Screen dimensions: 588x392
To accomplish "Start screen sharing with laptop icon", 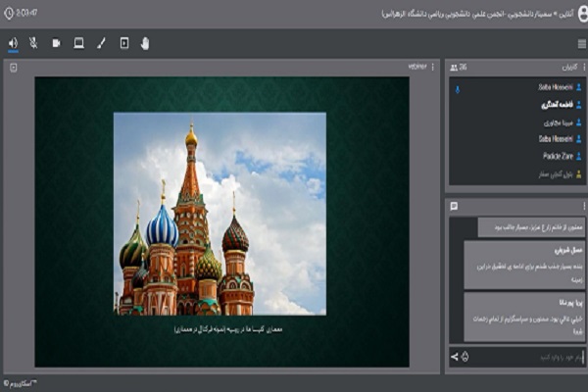I will tap(78, 43).
